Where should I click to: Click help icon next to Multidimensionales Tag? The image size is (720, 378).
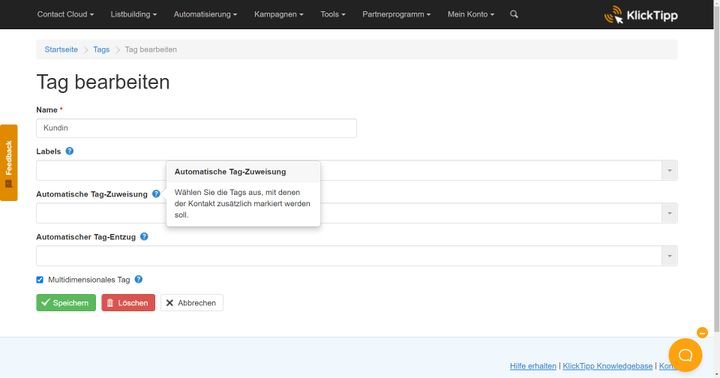pos(139,279)
